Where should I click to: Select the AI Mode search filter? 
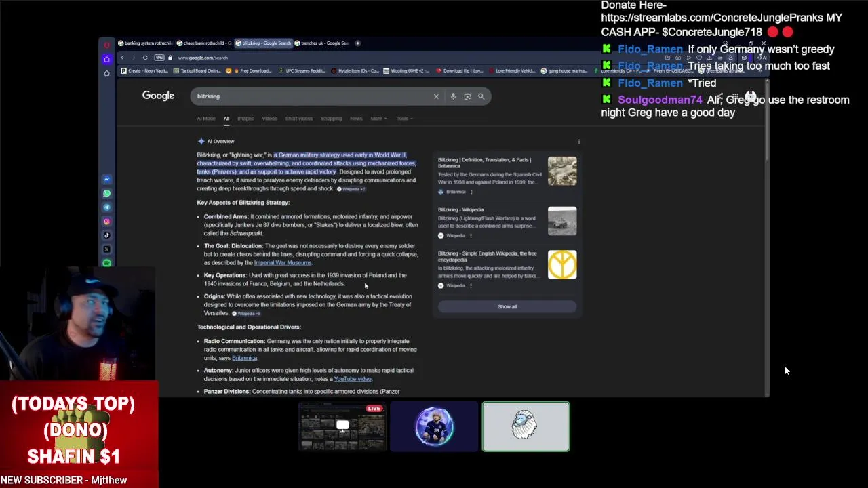point(206,119)
